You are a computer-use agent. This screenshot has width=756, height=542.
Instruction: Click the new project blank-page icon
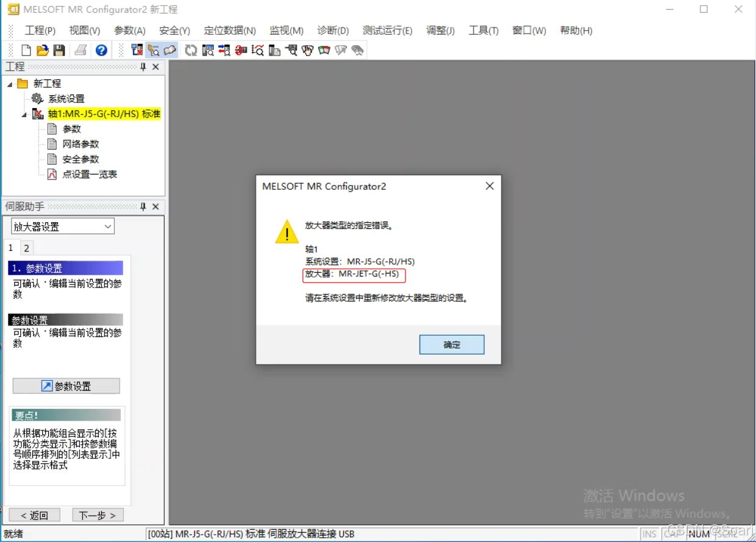pos(26,50)
